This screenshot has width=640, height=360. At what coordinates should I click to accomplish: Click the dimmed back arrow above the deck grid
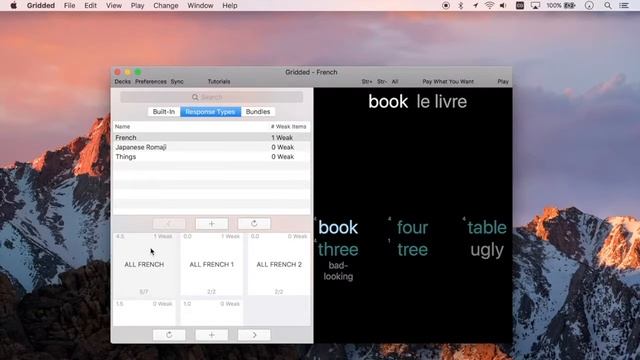point(169,224)
